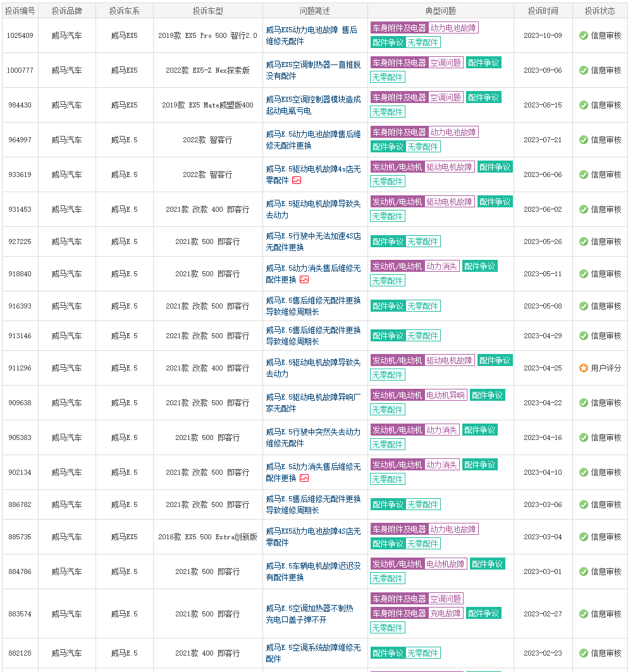This screenshot has width=628, height=672.
Task: Click the image icon in complaint 918840's description
Action: point(304,279)
